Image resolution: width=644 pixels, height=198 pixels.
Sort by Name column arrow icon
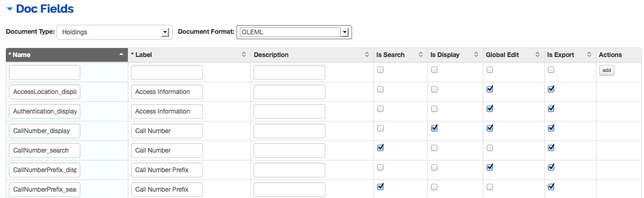[121, 54]
